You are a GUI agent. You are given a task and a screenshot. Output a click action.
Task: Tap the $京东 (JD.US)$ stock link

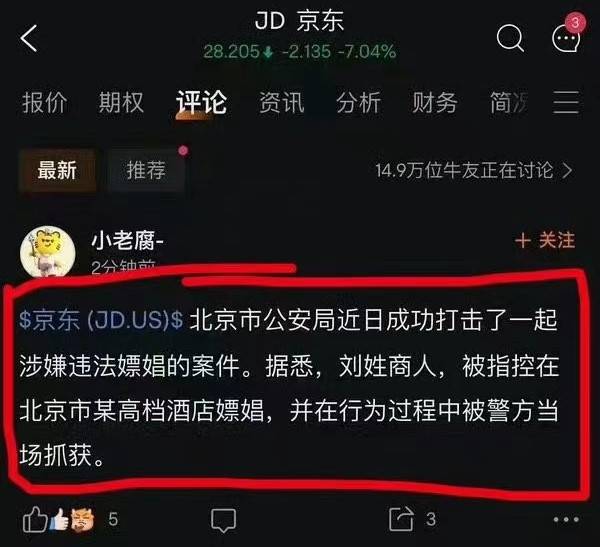[102, 320]
